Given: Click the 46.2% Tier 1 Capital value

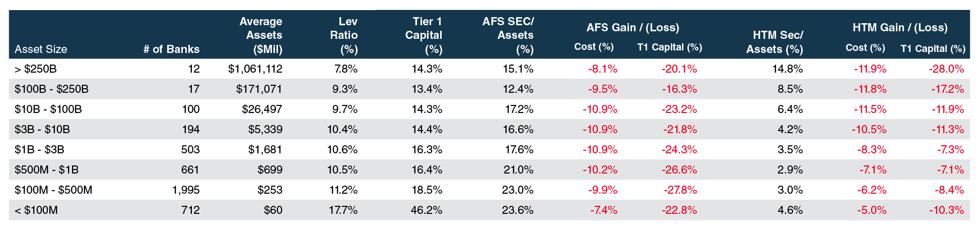Looking at the screenshot, I should point(427,210).
